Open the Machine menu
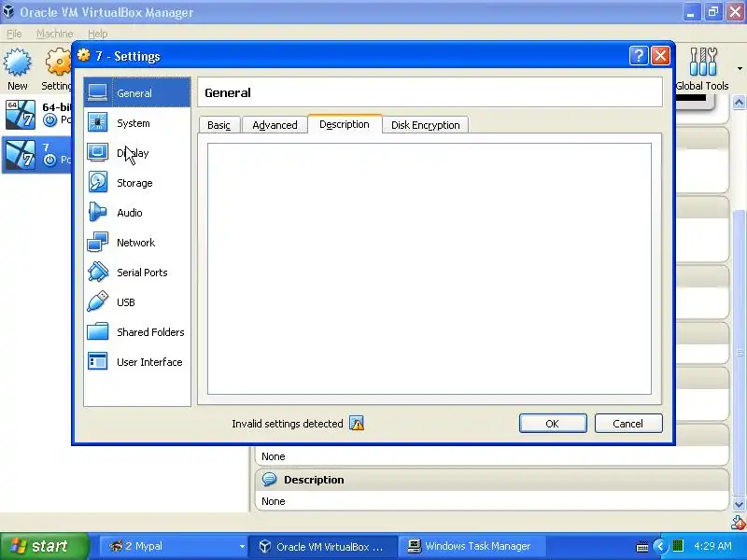 pos(55,34)
